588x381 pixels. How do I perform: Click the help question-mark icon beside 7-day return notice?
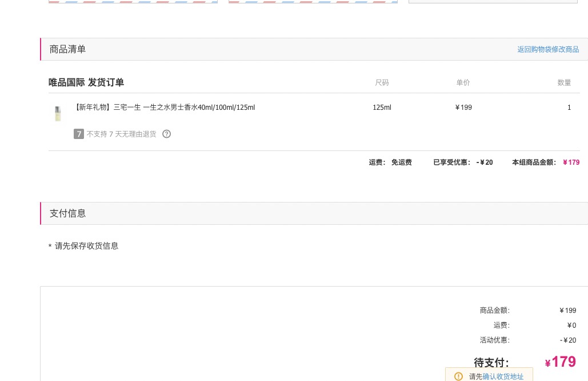pyautogui.click(x=166, y=134)
